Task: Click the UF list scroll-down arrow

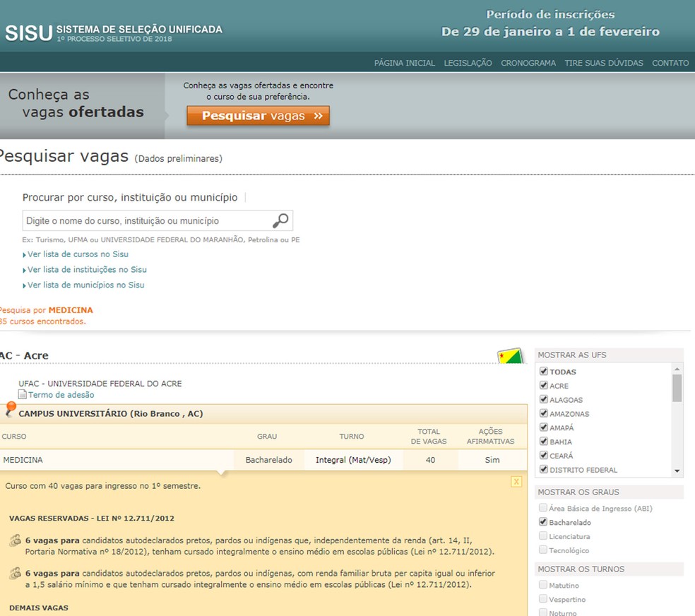Action: (677, 470)
